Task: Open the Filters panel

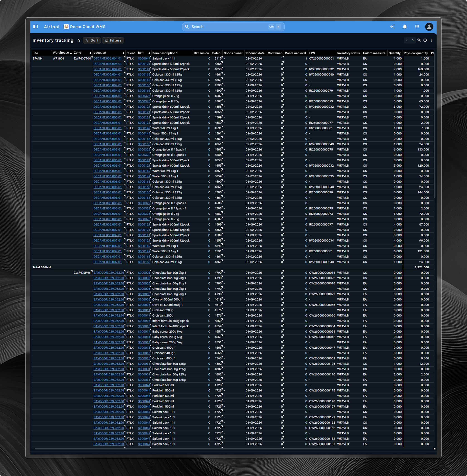Action: (x=113, y=40)
